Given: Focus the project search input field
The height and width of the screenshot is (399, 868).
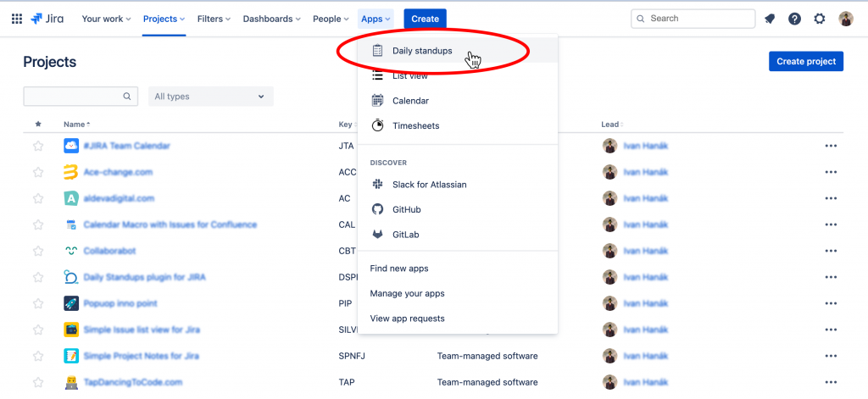Looking at the screenshot, I should [81, 97].
